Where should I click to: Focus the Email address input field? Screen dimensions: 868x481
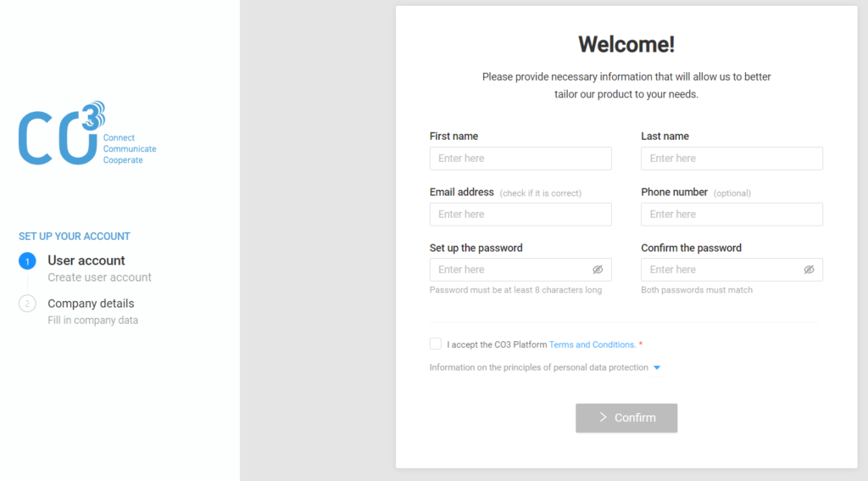[x=520, y=215]
